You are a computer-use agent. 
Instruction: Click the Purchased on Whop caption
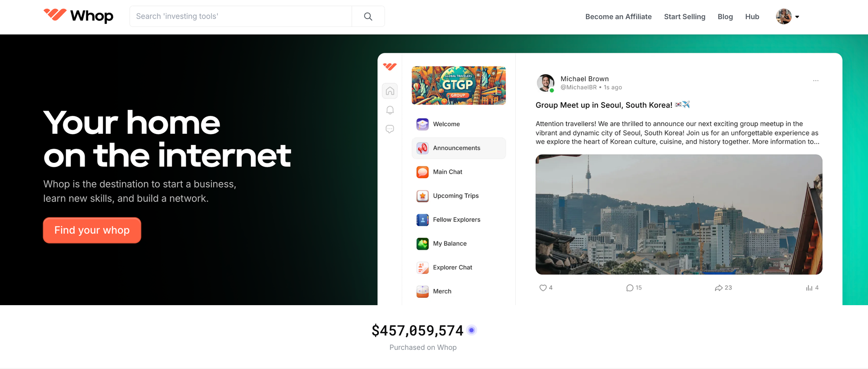(x=423, y=347)
